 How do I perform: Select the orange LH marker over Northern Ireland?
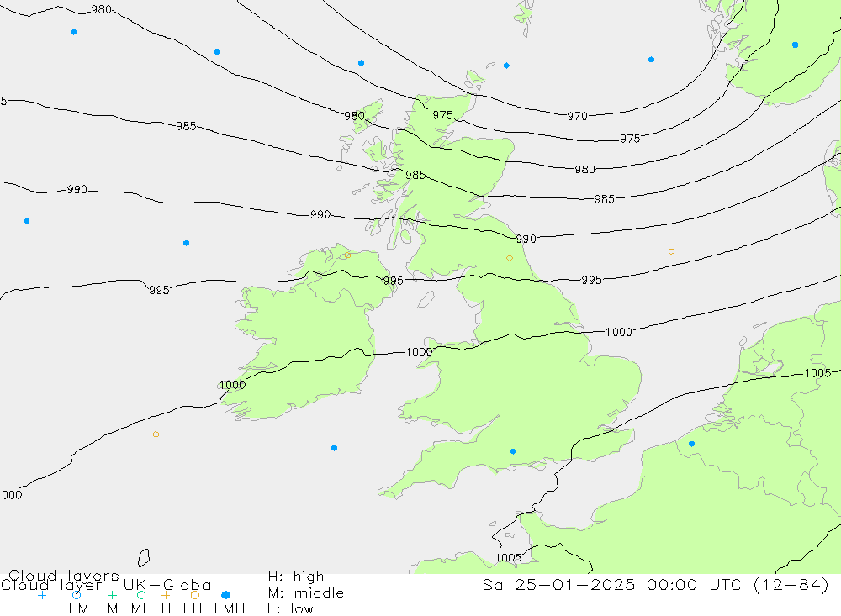coord(347,255)
